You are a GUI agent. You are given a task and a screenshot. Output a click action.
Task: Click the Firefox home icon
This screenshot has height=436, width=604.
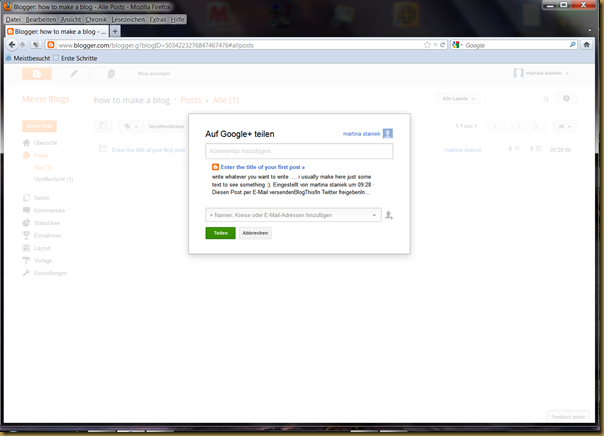(586, 45)
